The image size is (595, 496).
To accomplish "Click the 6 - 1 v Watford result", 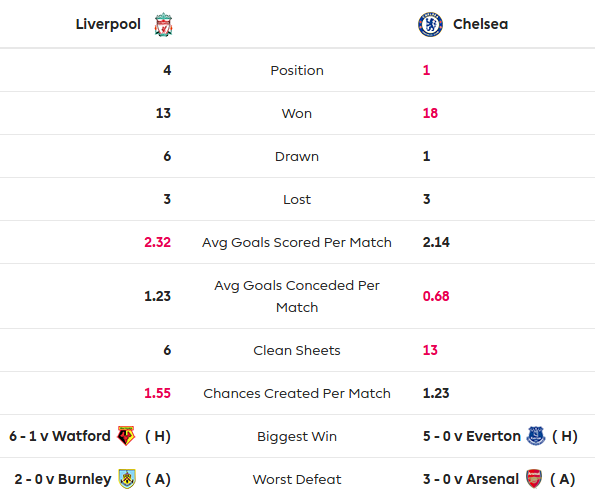I will tap(60, 436).
